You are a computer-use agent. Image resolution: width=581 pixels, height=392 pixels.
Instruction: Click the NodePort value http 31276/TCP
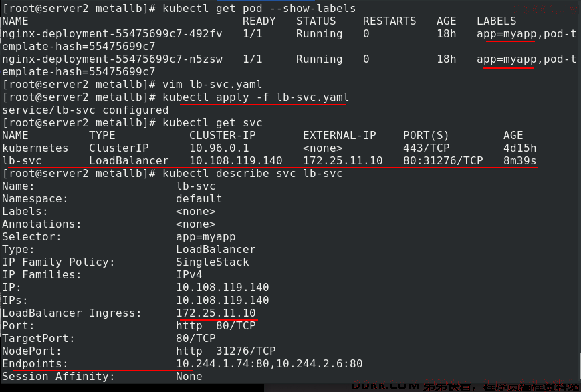click(x=226, y=351)
